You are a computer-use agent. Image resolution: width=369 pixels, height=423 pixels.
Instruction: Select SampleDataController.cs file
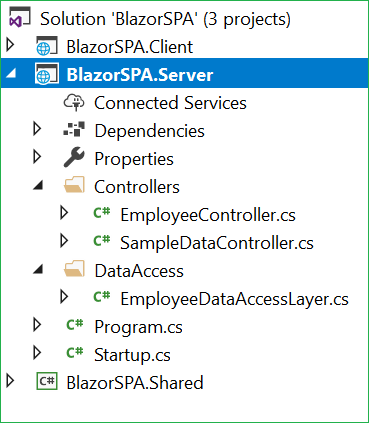tap(217, 243)
